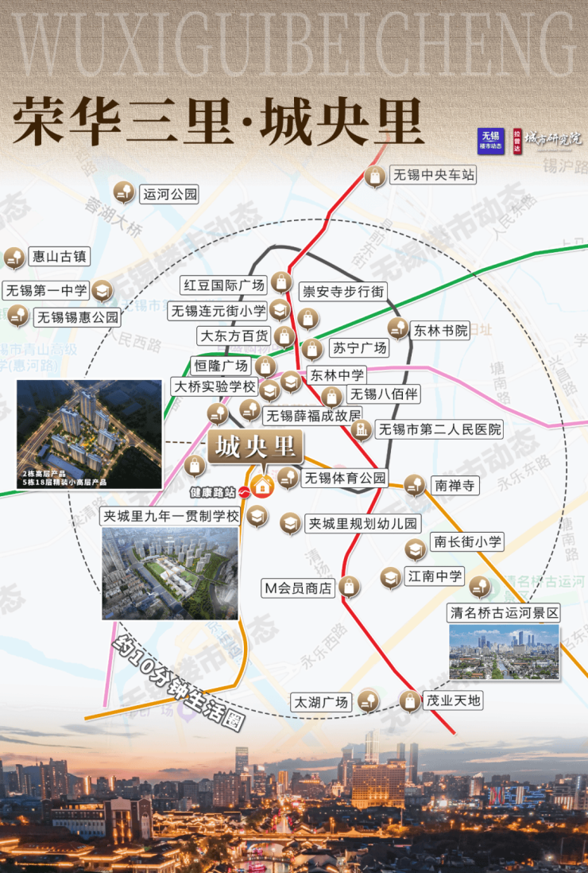Select the shopping bag icon beside M会员商店
The width and height of the screenshot is (588, 873).
point(350,586)
